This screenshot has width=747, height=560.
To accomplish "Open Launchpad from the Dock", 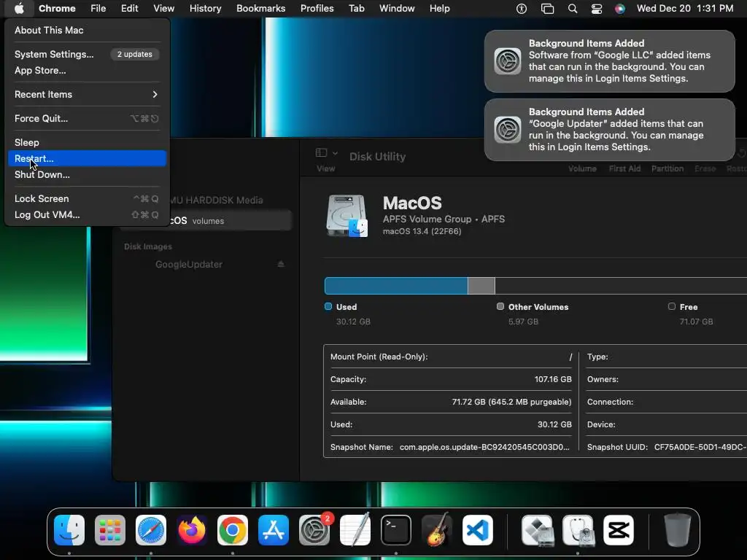I will (x=110, y=530).
